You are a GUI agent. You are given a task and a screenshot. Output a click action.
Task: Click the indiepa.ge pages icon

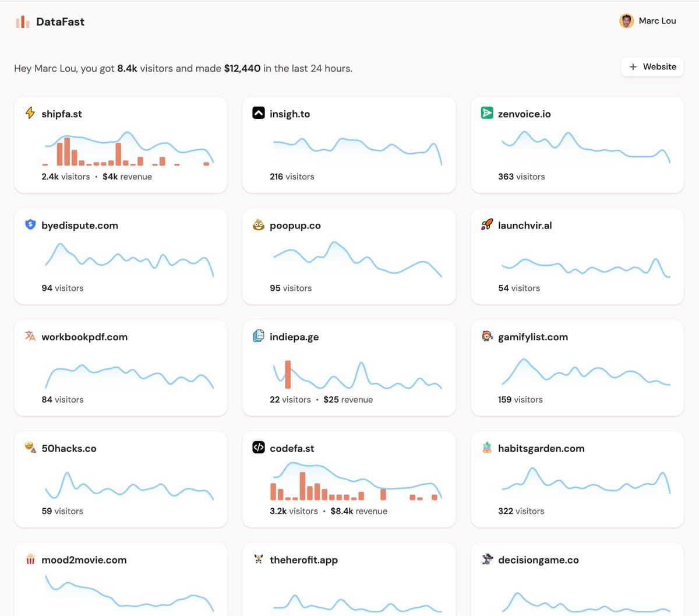pyautogui.click(x=259, y=336)
